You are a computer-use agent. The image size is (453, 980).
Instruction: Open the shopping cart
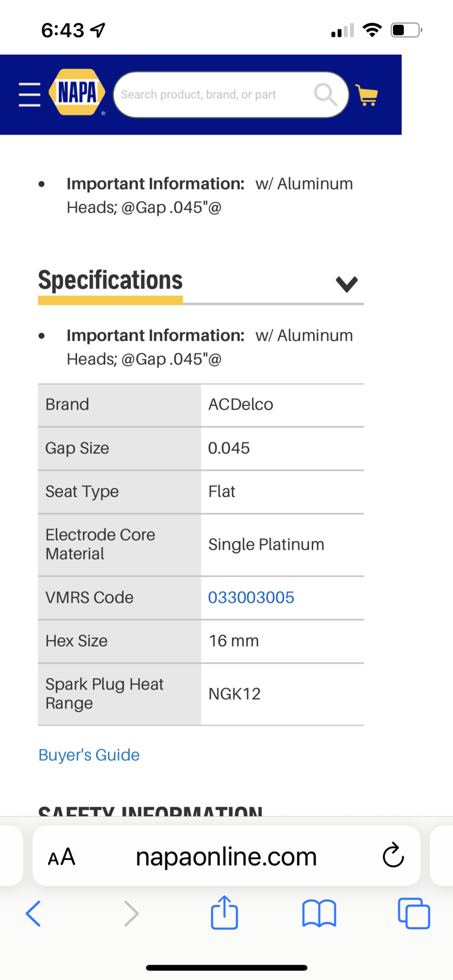click(367, 95)
